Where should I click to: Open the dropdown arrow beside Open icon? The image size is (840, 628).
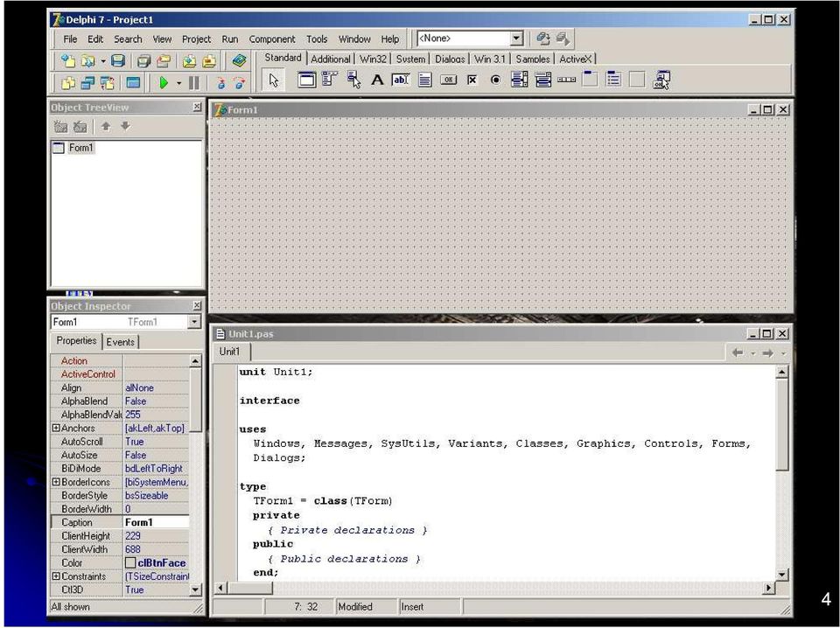click(x=103, y=61)
